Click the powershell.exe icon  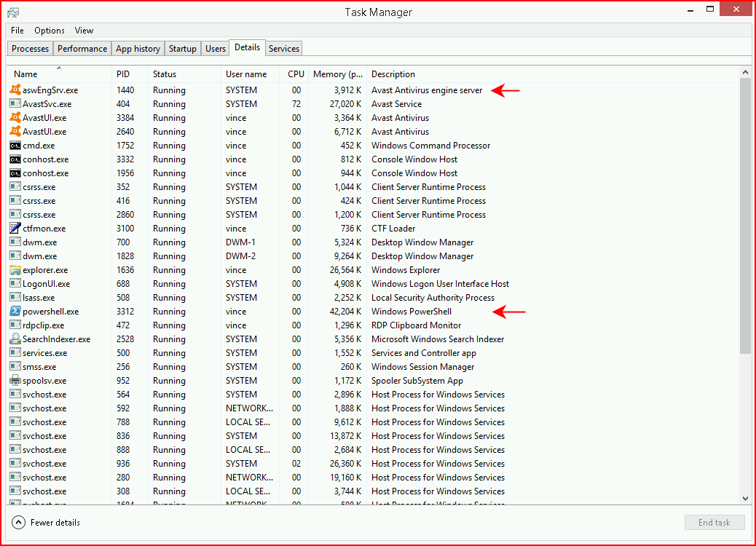(x=15, y=312)
